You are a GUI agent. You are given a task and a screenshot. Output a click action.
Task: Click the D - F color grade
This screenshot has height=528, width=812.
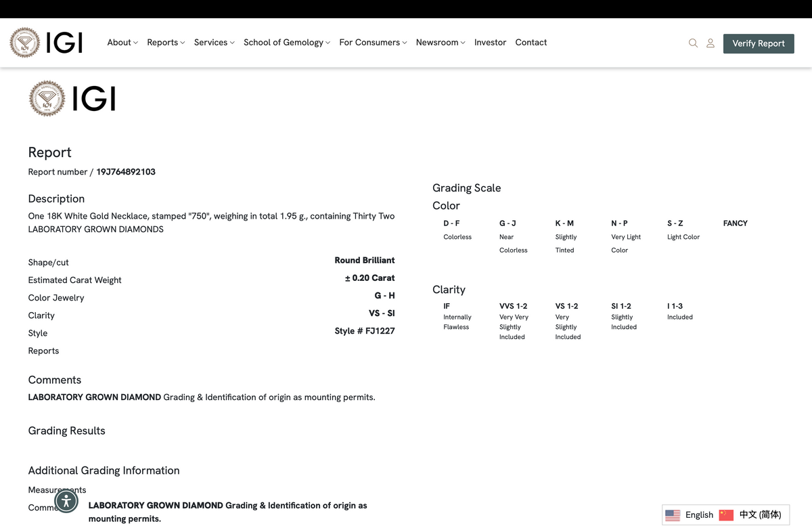click(x=451, y=223)
